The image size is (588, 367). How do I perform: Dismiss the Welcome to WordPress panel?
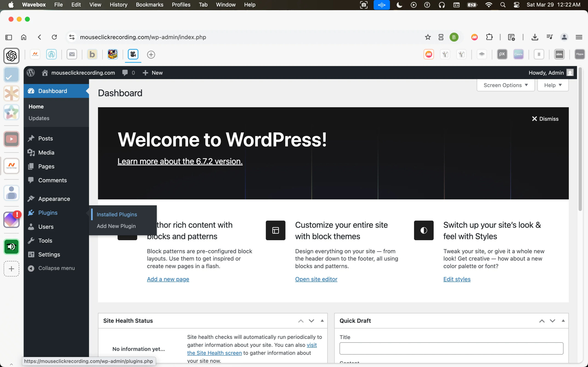click(545, 119)
